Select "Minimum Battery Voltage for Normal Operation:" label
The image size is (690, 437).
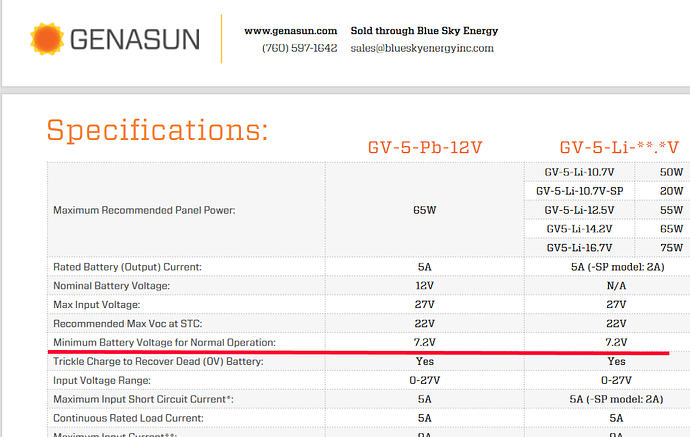click(164, 342)
